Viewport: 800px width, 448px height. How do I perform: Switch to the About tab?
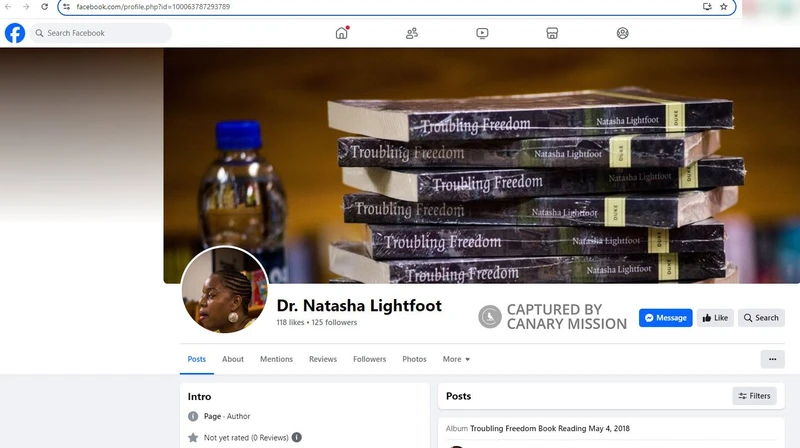coord(233,359)
